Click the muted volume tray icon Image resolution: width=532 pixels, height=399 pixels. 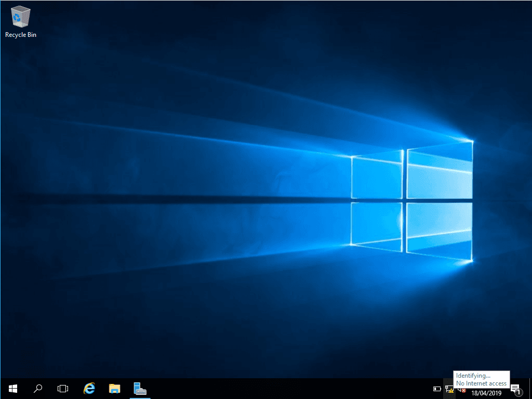(461, 390)
